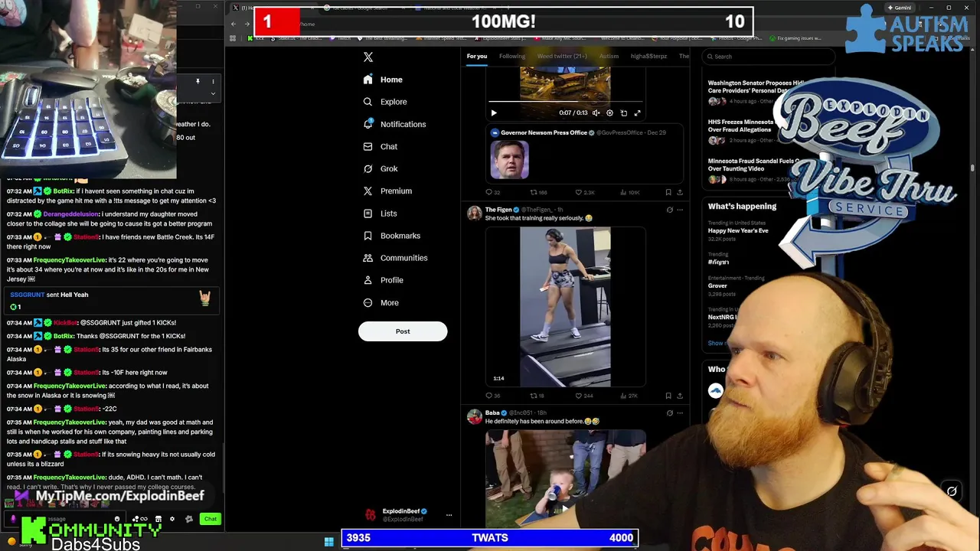
Task: Click the quoted post's portrait thumbnail
Action: tap(509, 159)
